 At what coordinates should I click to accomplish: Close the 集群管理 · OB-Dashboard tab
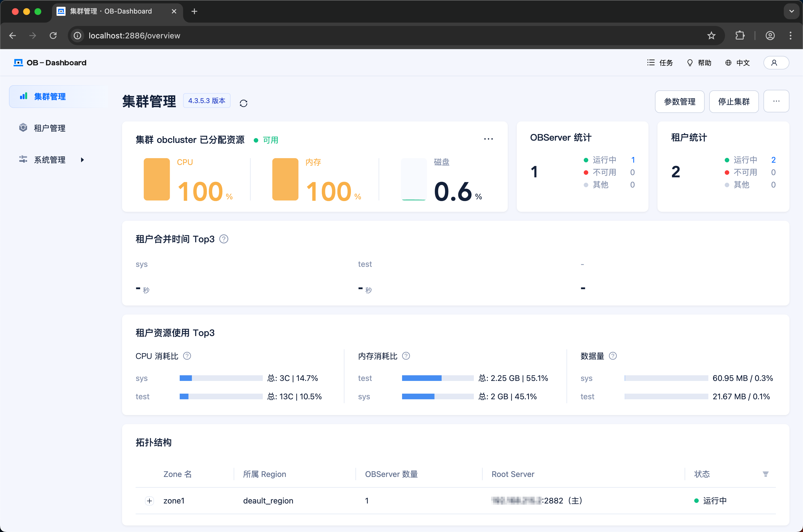pyautogui.click(x=174, y=12)
